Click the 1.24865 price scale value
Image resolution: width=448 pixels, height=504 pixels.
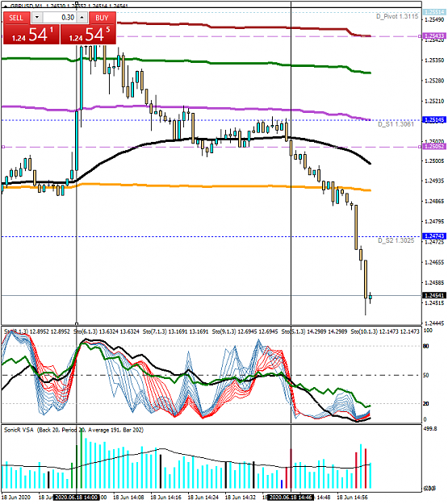point(434,202)
